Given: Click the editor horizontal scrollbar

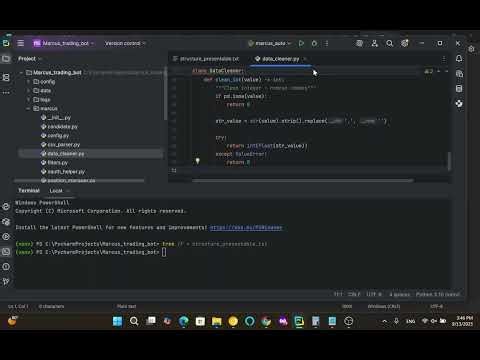Looking at the screenshot, I should click(x=303, y=180).
